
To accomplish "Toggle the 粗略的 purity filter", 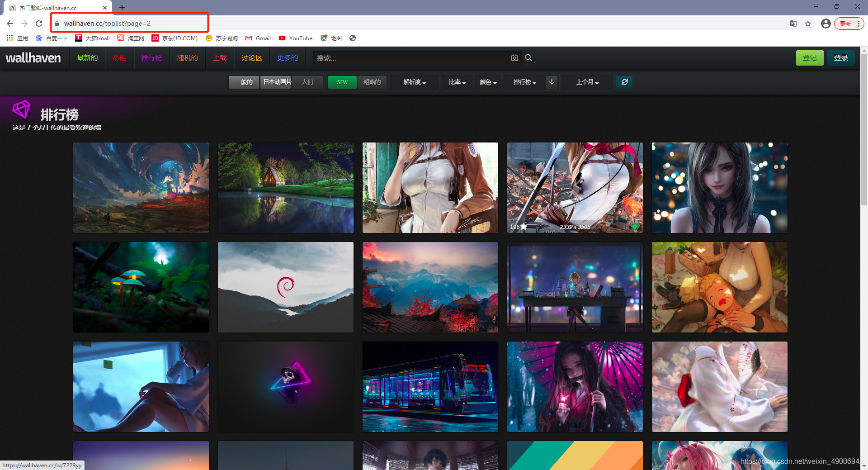I will point(372,82).
